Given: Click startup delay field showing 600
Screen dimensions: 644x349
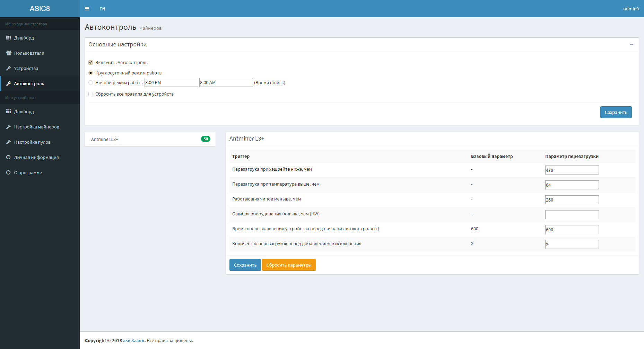Looking at the screenshot, I should (x=572, y=230).
